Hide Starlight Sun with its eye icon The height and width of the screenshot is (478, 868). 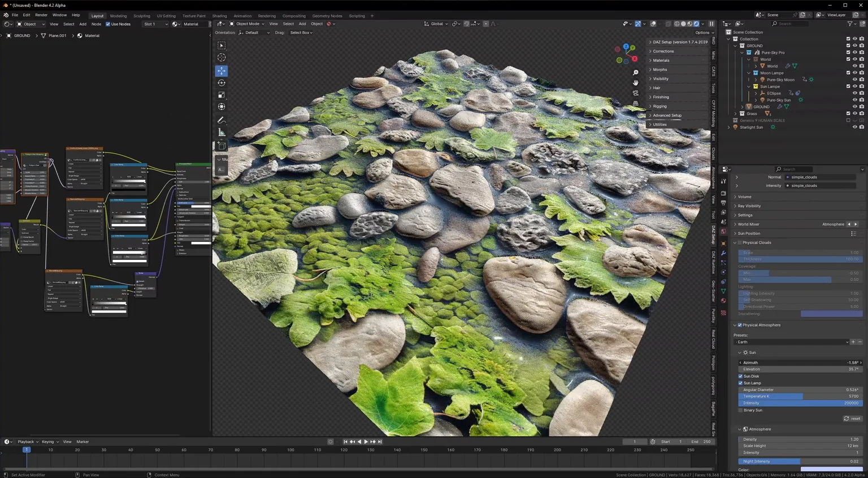854,127
